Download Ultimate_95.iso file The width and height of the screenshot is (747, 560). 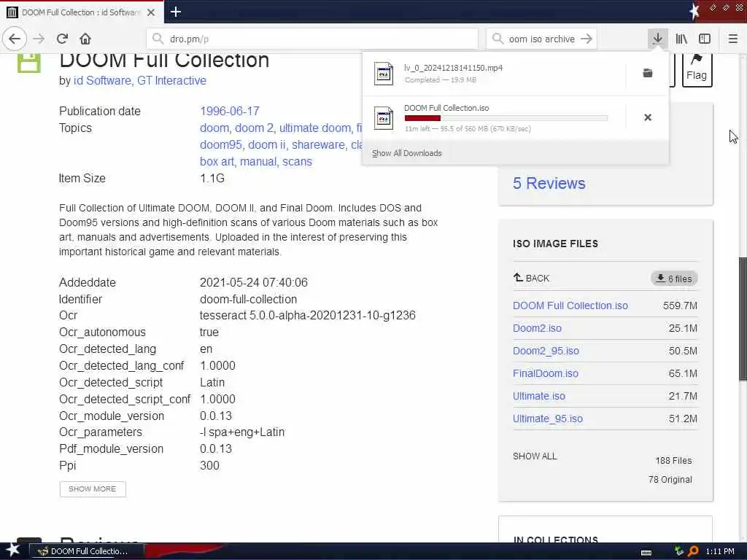[548, 419]
